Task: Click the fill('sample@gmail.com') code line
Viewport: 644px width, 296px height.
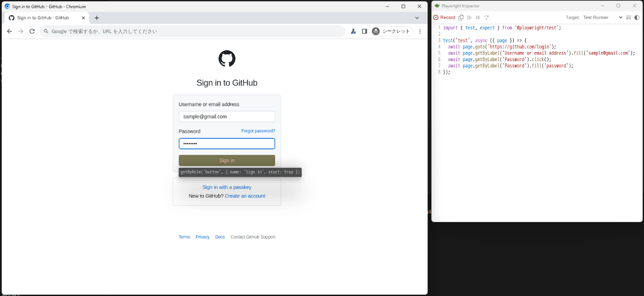Action: pos(541,53)
